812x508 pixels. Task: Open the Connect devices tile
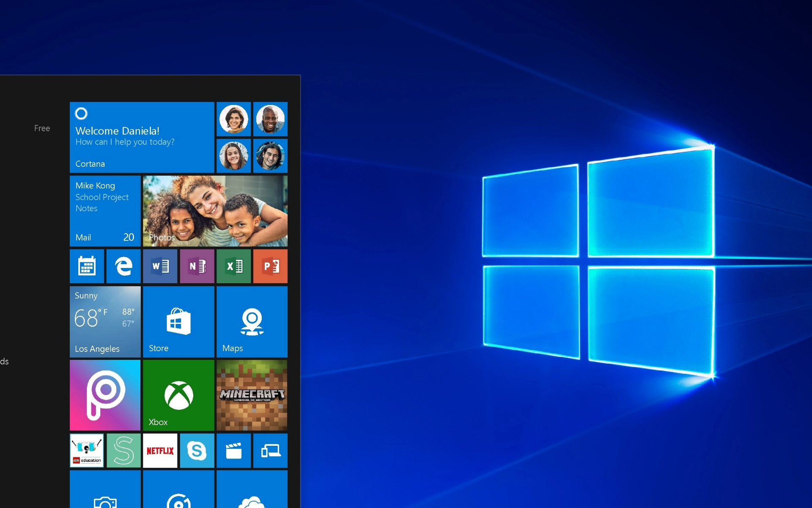[271, 450]
